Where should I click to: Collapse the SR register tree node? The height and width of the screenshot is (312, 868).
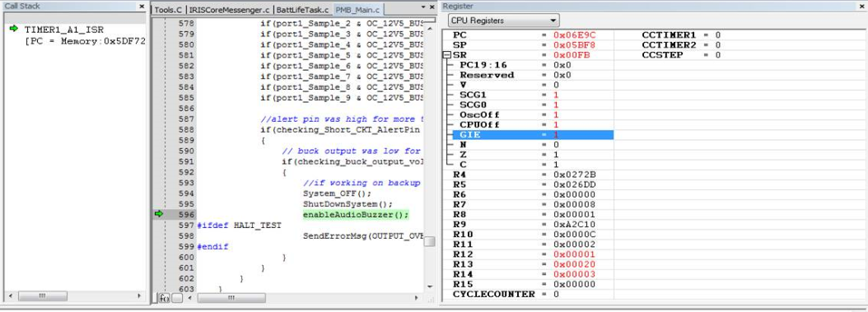click(x=446, y=55)
